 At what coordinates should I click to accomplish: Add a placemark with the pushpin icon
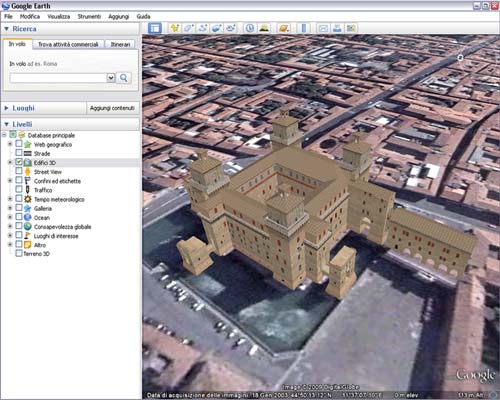[x=174, y=28]
